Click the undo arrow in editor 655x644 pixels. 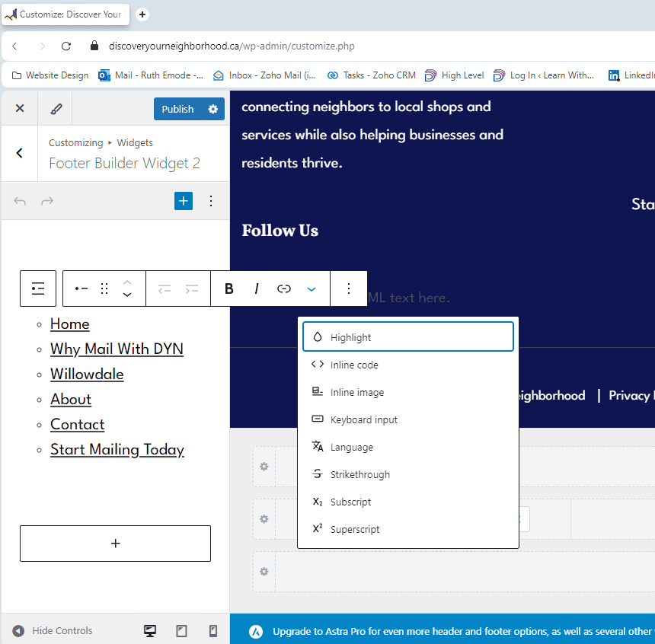[x=20, y=201]
